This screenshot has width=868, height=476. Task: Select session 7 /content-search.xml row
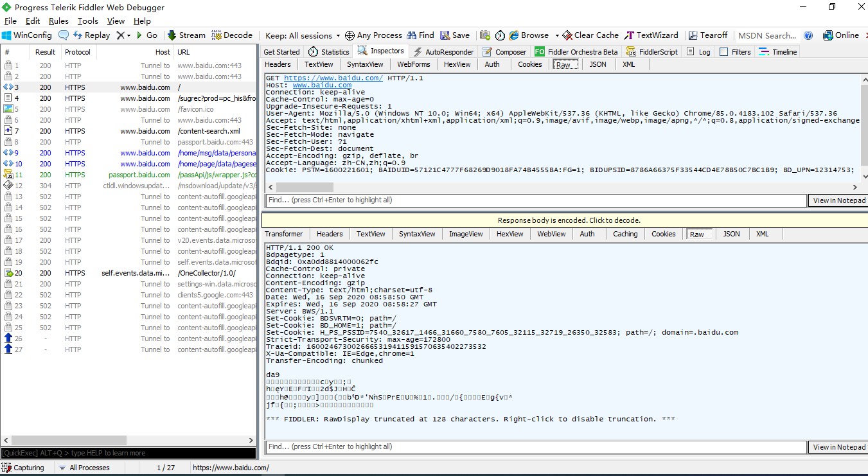click(x=128, y=131)
